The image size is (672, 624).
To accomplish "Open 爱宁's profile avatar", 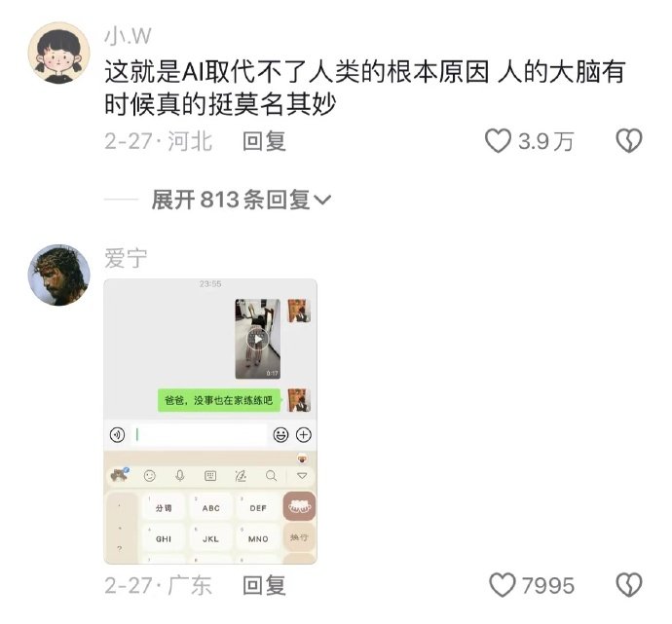I will tap(59, 275).
